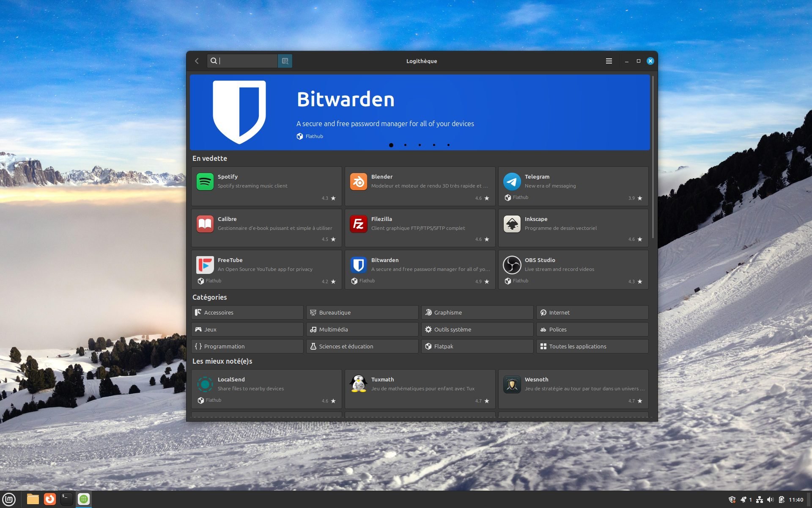The height and width of the screenshot is (508, 812).
Task: Open the Graphisme category
Action: click(x=477, y=312)
